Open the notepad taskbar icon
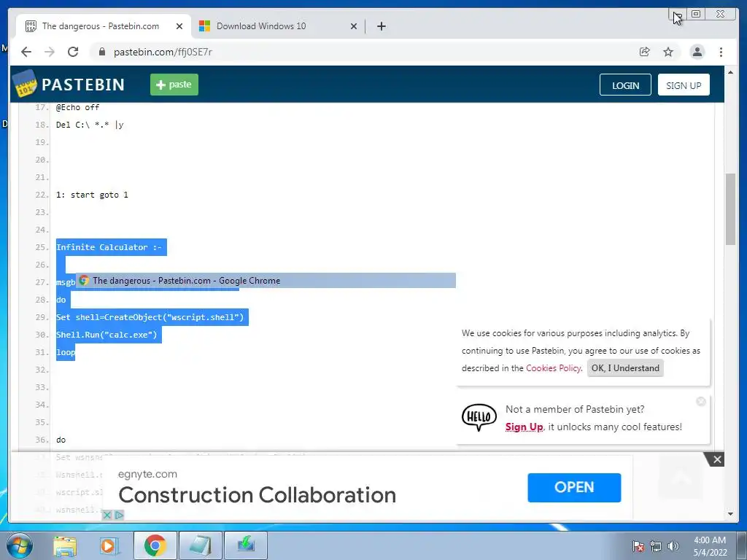This screenshot has width=747, height=560. 201,545
